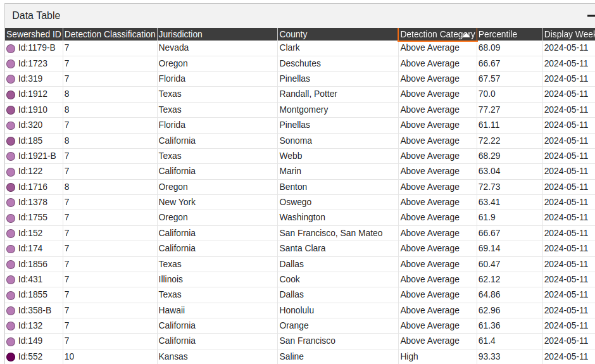Collapse the Data Table panel
Viewport: 595px width, 364px height.
point(591,16)
